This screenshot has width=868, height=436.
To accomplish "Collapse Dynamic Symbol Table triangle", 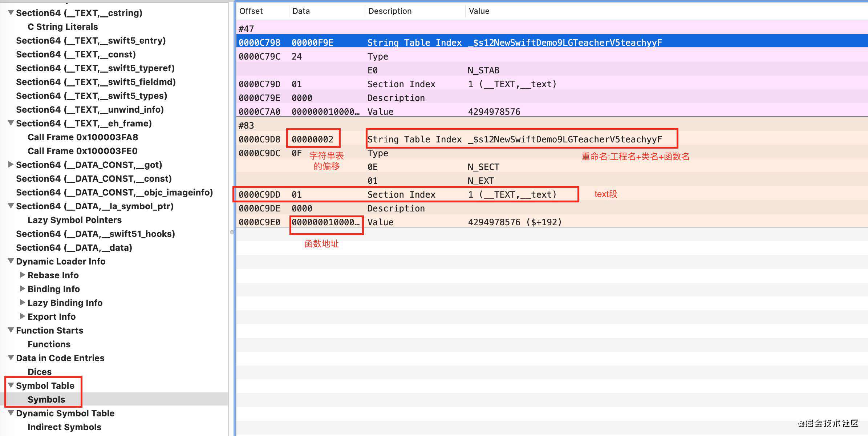I will (11, 413).
